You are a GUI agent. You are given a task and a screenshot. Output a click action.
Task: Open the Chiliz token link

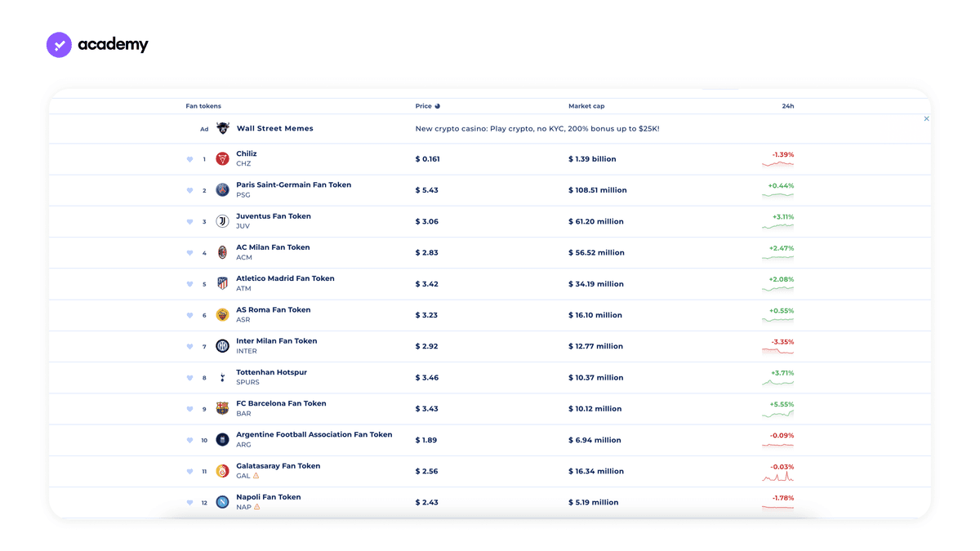click(x=246, y=153)
